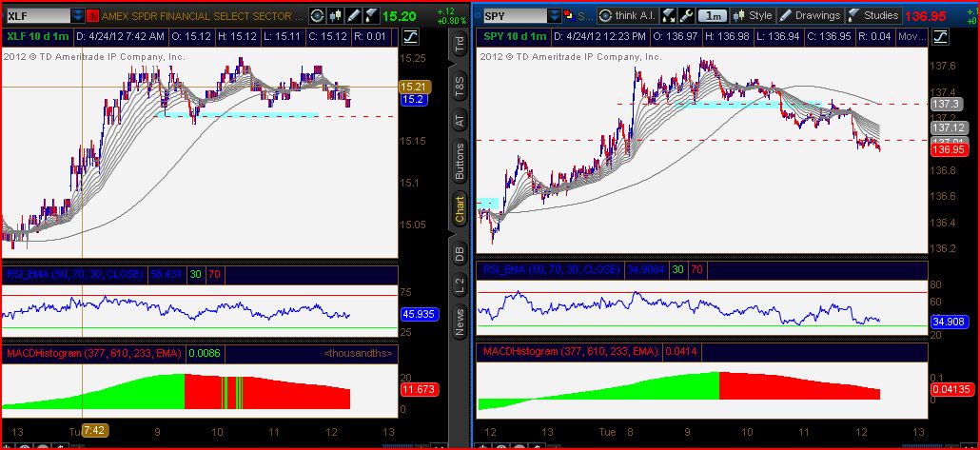Open the 1m timeframe selector in SPY chart
980x450 pixels.
pyautogui.click(x=712, y=15)
